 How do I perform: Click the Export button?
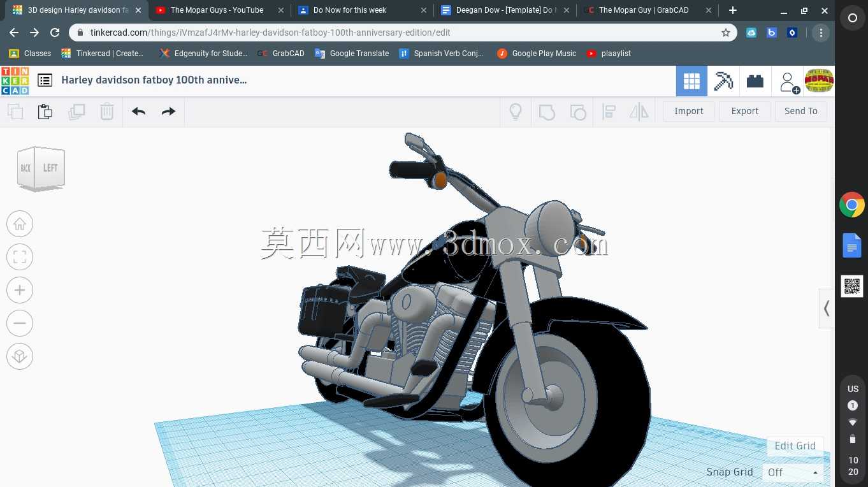(x=745, y=111)
